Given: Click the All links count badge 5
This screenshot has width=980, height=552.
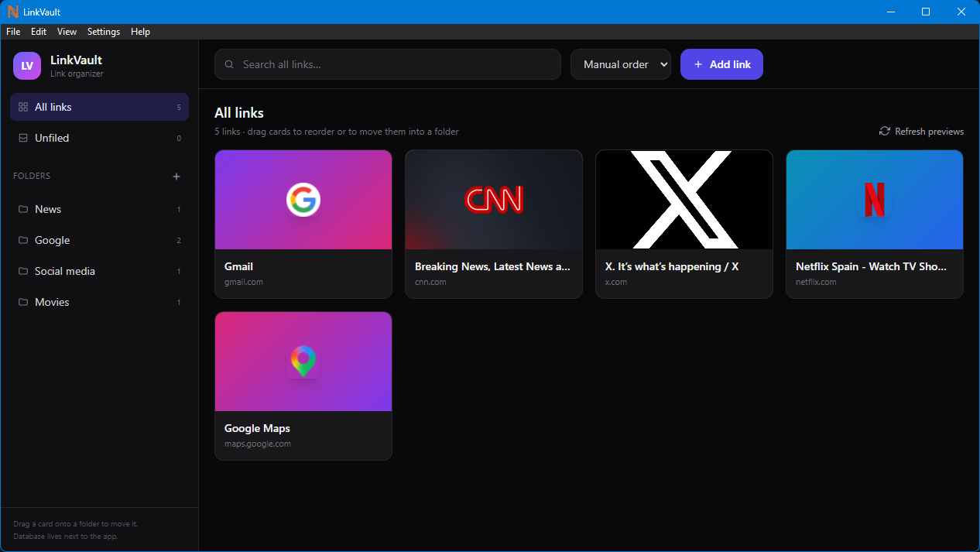Looking at the screenshot, I should [x=179, y=108].
